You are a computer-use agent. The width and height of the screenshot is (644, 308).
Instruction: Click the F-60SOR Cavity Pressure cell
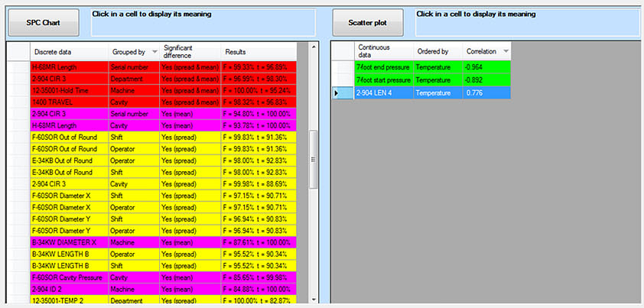pos(67,277)
